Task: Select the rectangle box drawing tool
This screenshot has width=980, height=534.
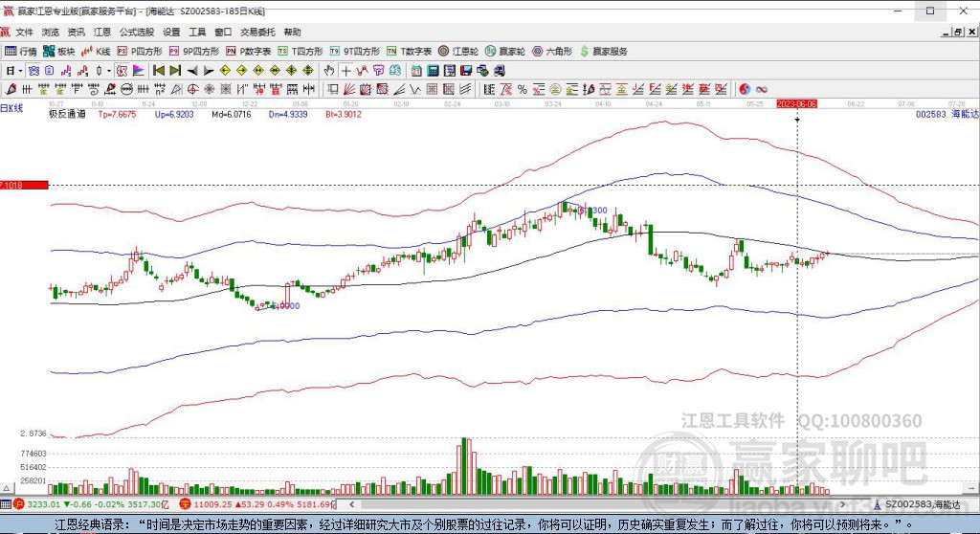Action: (x=332, y=89)
